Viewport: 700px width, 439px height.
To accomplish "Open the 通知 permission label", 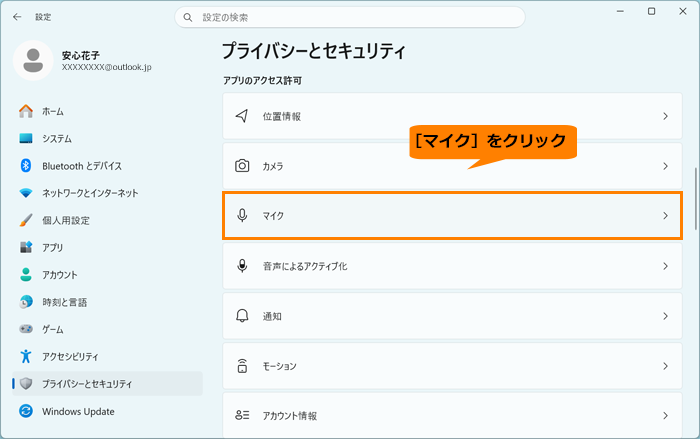I will (272, 316).
